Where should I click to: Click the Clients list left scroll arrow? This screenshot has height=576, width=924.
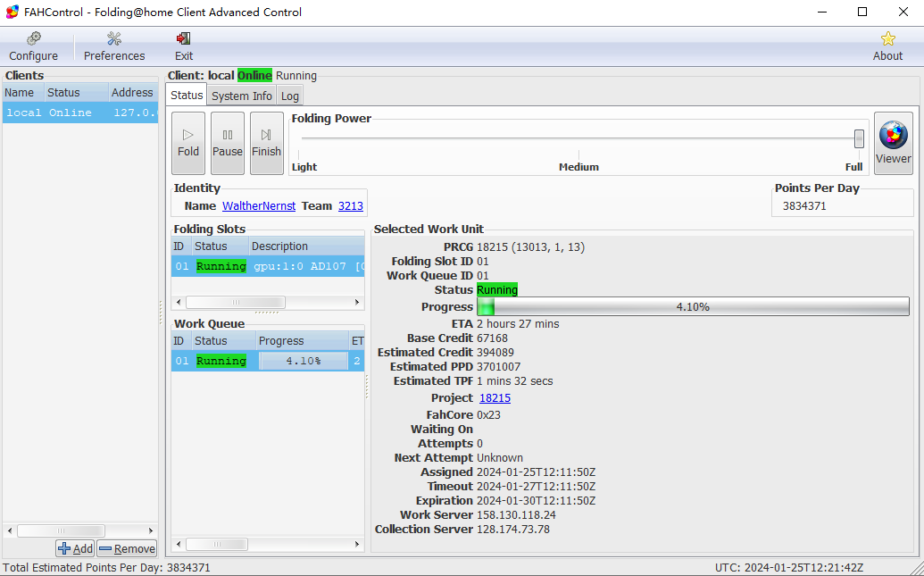[x=10, y=530]
